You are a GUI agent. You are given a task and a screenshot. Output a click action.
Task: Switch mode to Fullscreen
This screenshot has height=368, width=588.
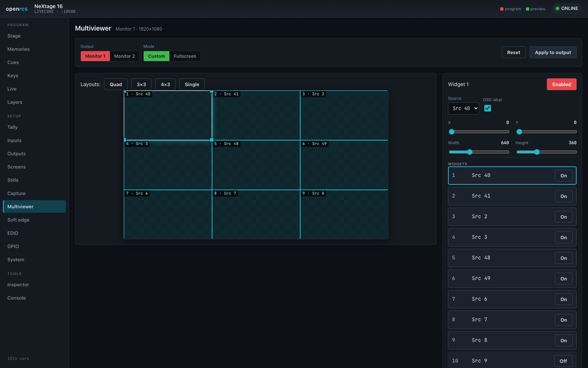(185, 56)
